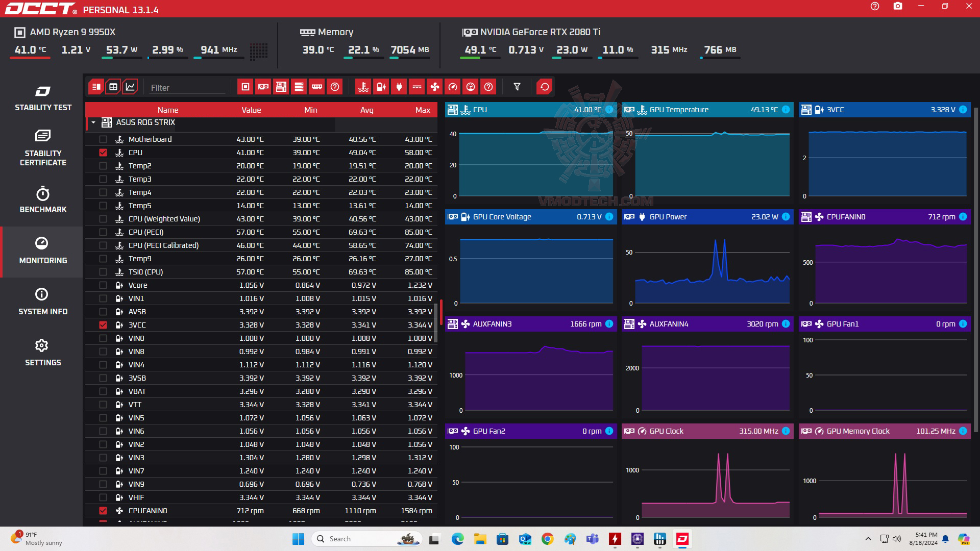Toggle the GPU device filter icon
Screen dimensions: 980x551
click(263, 87)
